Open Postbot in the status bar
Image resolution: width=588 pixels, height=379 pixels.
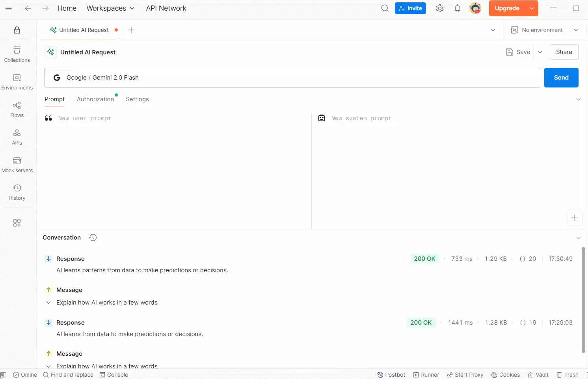click(391, 375)
